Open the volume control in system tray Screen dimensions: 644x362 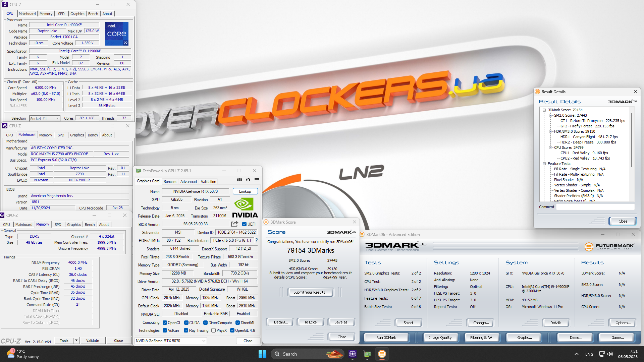(x=610, y=354)
